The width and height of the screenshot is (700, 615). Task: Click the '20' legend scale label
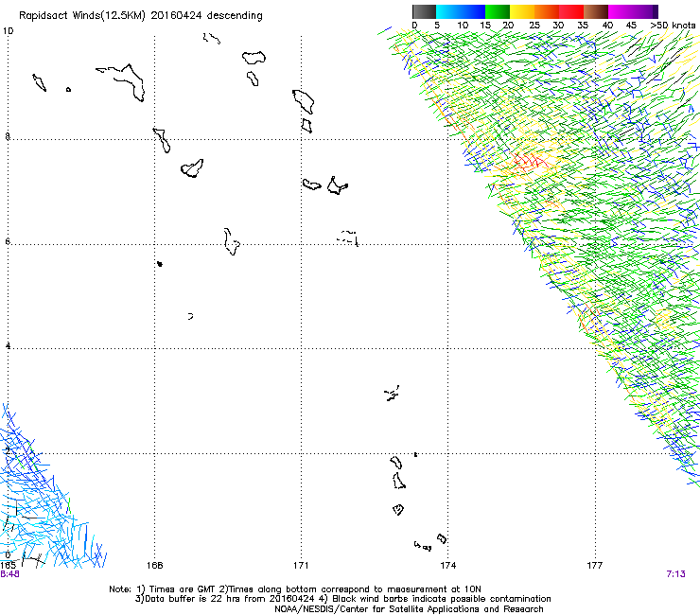click(x=509, y=26)
